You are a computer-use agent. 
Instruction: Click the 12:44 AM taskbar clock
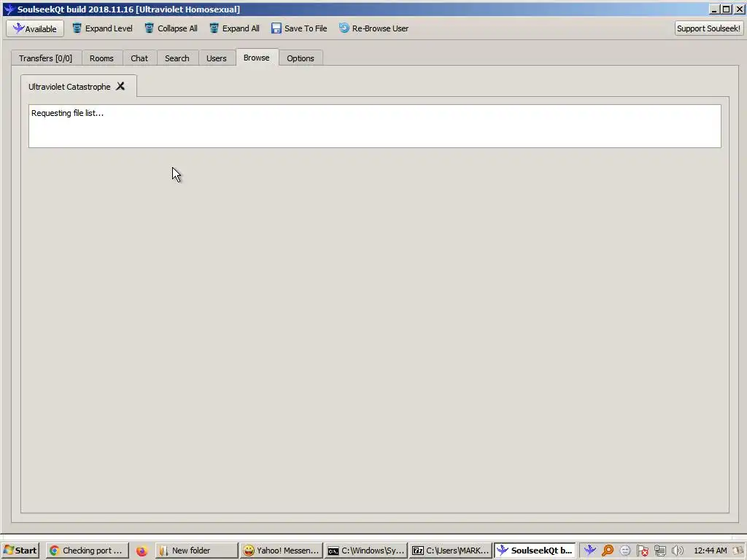click(x=711, y=551)
